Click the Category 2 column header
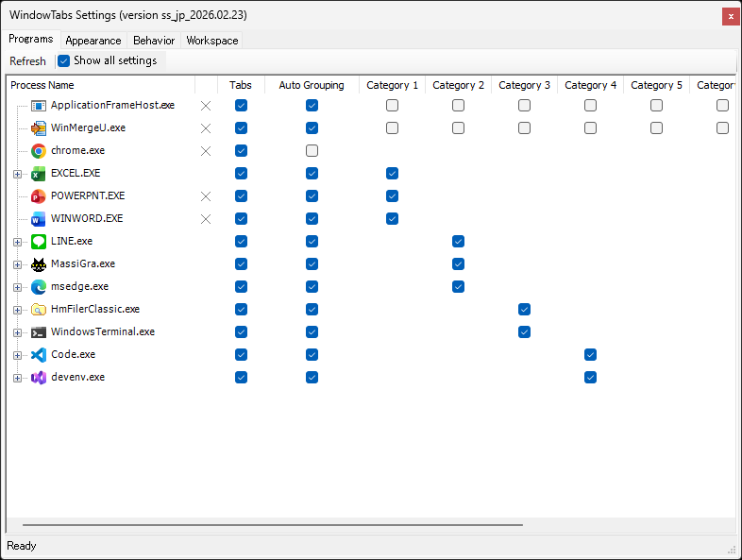The image size is (742, 560). pos(458,85)
